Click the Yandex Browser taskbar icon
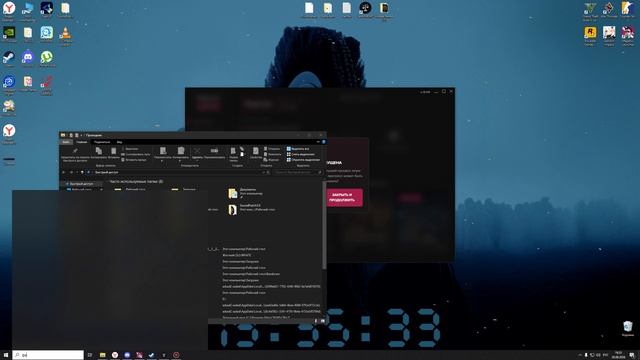Viewport: 640px width, 360px height. click(x=115, y=355)
